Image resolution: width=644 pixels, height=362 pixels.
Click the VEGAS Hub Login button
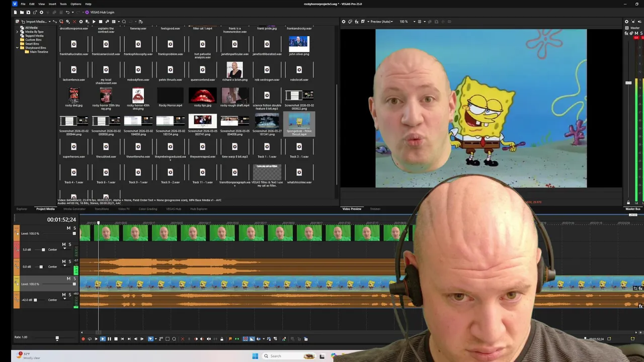click(100, 12)
